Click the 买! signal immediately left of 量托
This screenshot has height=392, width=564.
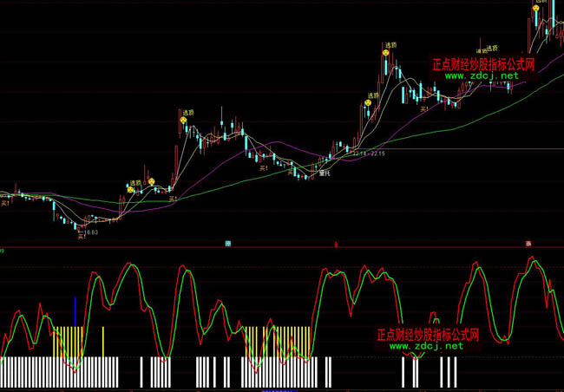292,173
